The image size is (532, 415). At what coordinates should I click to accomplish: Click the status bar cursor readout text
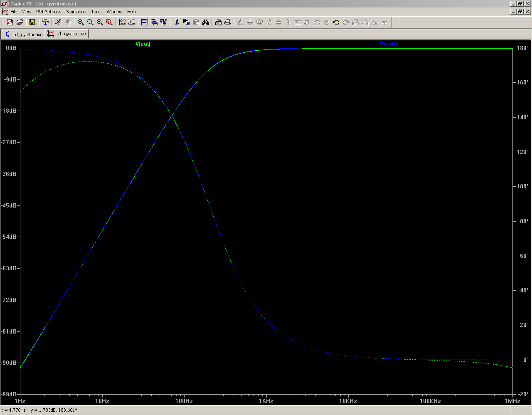point(39,410)
